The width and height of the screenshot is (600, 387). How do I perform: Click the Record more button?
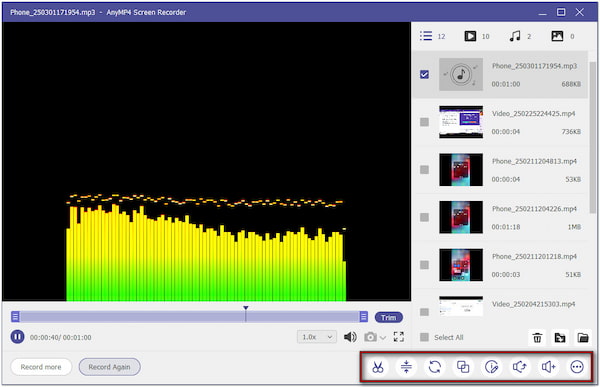tap(41, 367)
